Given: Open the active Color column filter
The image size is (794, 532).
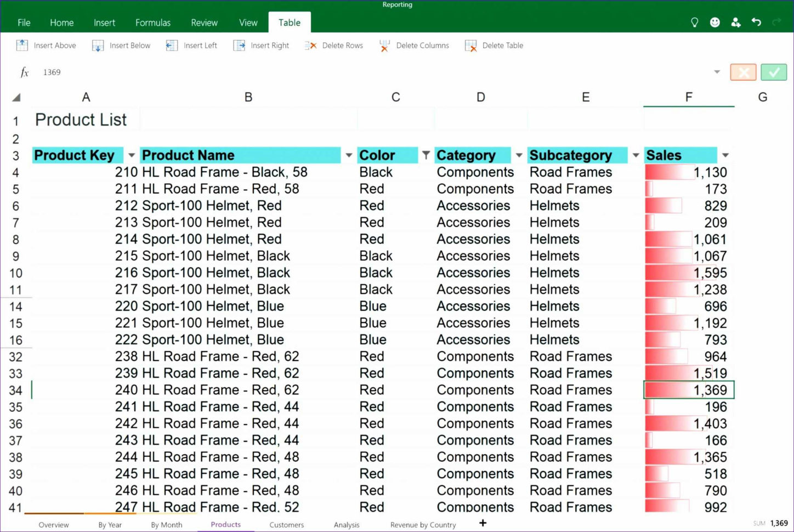Looking at the screenshot, I should click(426, 155).
